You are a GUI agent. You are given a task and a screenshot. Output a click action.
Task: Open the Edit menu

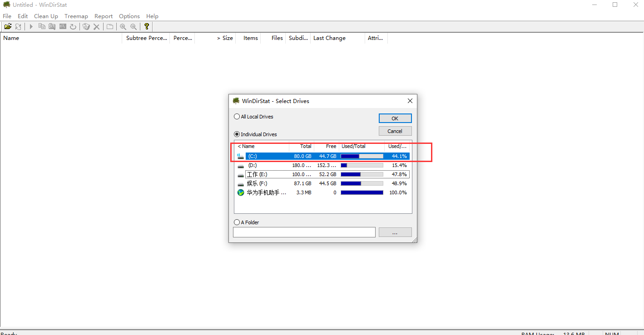tap(23, 16)
